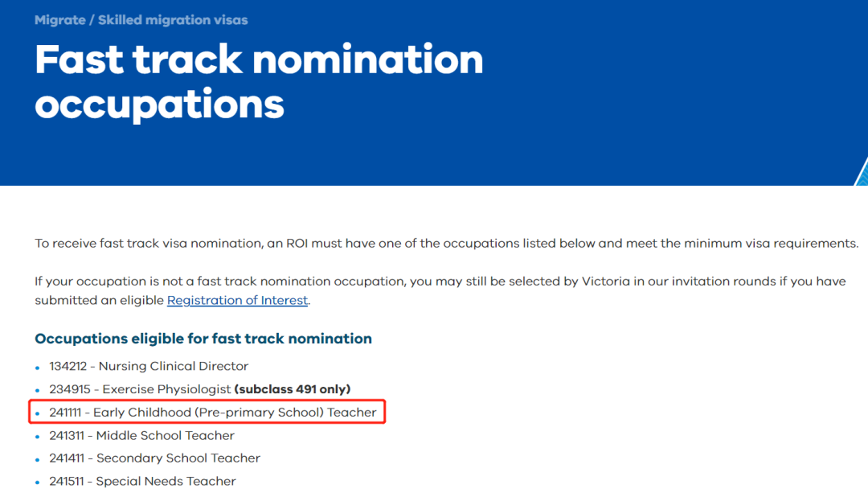Screen dimensions: 868x493
Task: Select the Secondary School Teacher entry
Action: [154, 458]
